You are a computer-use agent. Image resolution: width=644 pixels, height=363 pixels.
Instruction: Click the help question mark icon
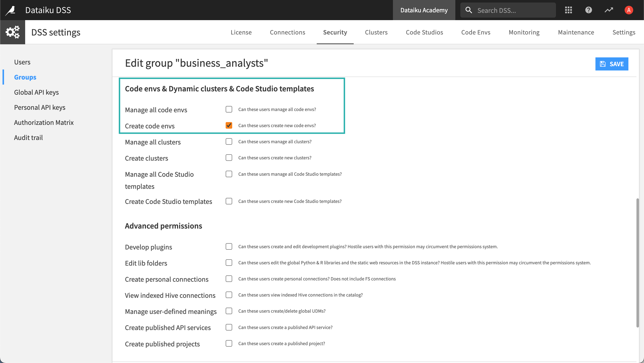589,10
